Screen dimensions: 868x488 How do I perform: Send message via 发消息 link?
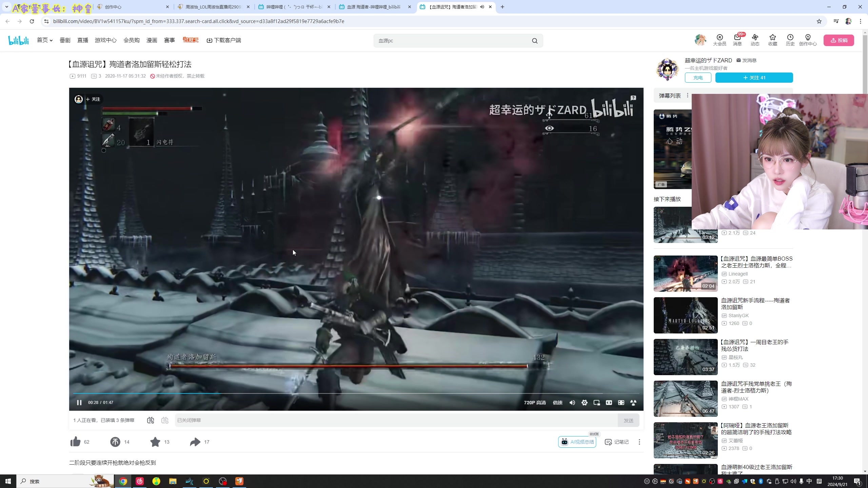tap(747, 60)
